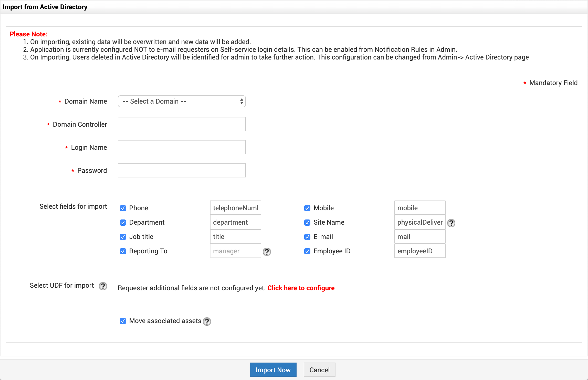
Task: Click help icon beside Reporting To manager field
Action: pos(267,252)
